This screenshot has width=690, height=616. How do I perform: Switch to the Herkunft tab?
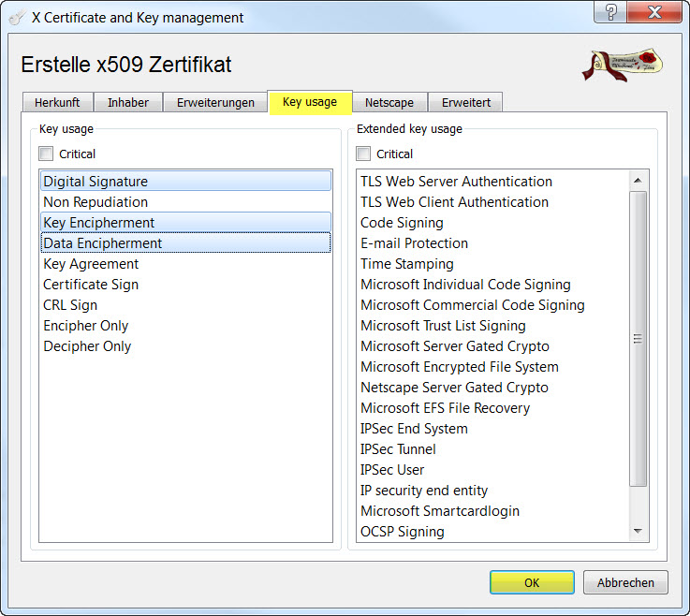click(57, 102)
